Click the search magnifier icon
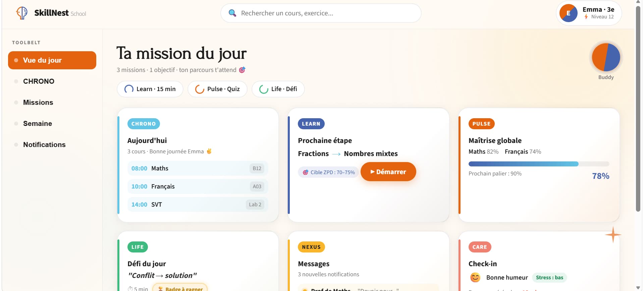 pos(232,13)
